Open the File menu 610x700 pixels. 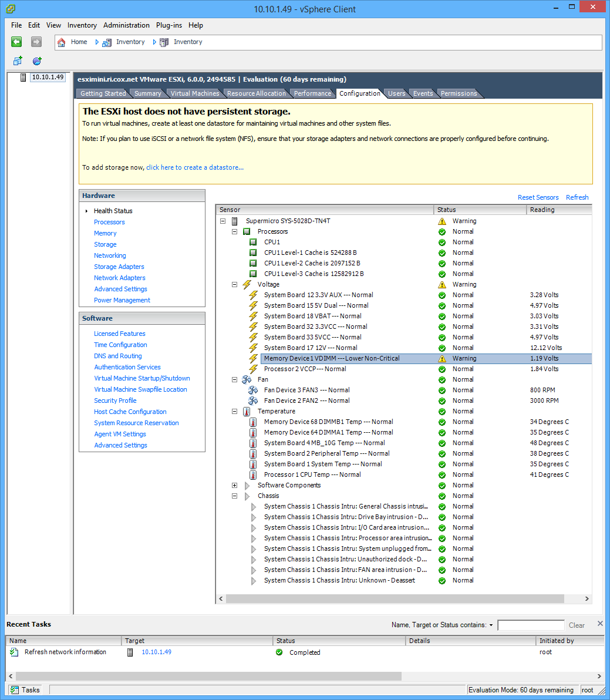point(16,25)
